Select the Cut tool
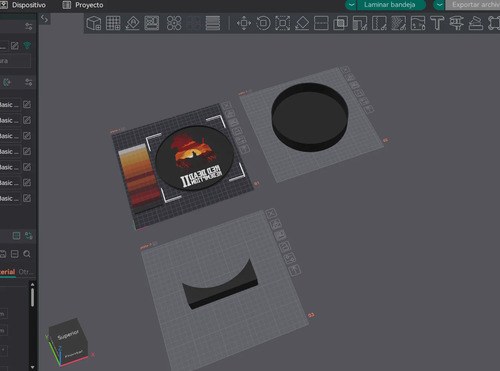500x371 pixels. (x=321, y=23)
